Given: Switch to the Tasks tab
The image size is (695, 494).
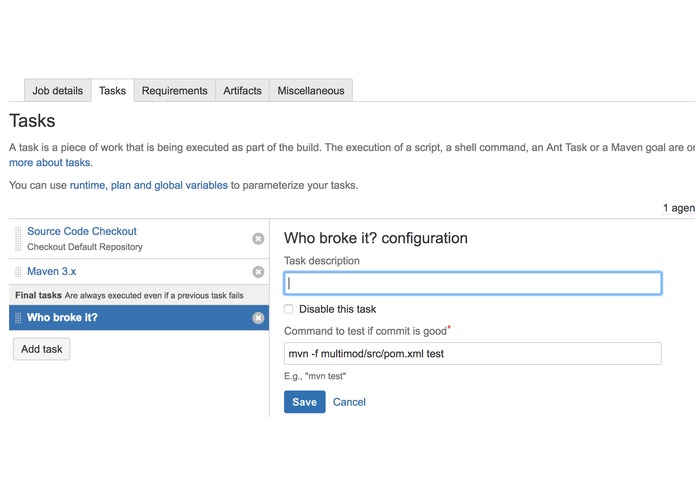Looking at the screenshot, I should click(112, 90).
